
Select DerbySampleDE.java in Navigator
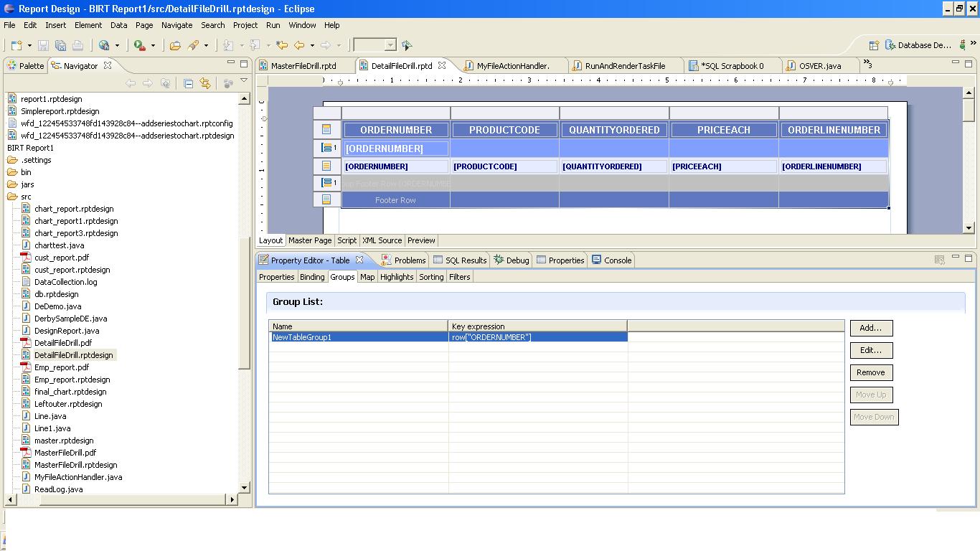70,319
